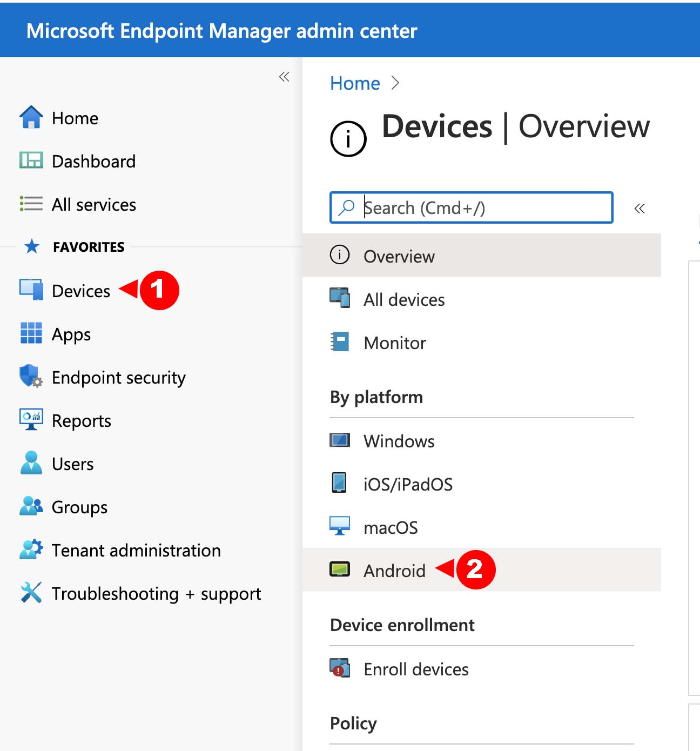Click breadcrumb chevron after Home

point(395,83)
